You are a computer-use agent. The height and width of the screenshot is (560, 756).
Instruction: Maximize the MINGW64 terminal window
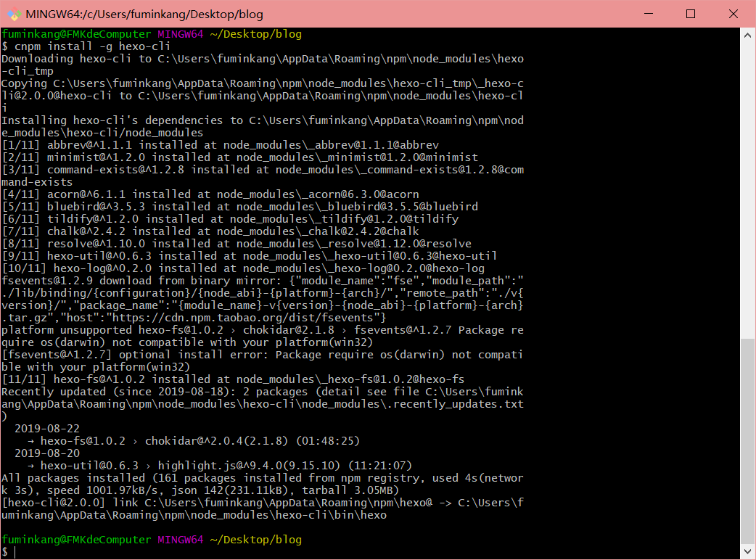tap(691, 14)
